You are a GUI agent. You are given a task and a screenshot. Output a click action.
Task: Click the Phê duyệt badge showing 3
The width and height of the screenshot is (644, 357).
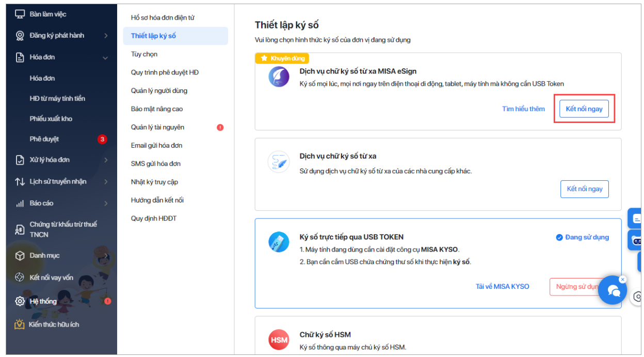[102, 139]
